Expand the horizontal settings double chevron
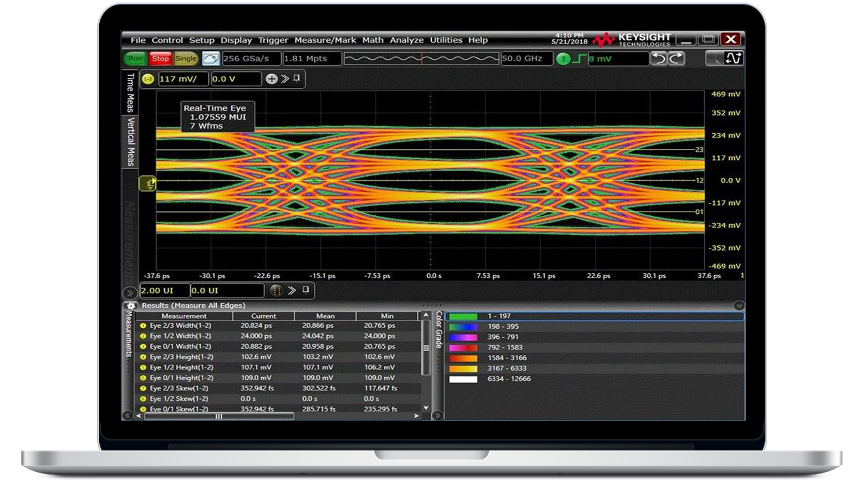868x489 pixels. pos(292,290)
